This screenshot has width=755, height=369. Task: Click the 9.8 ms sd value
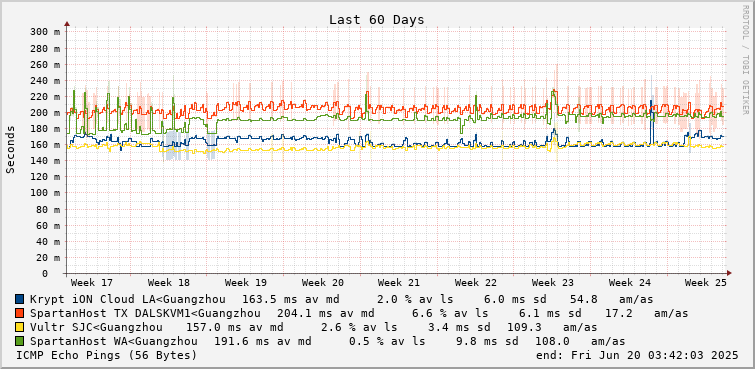487,342
